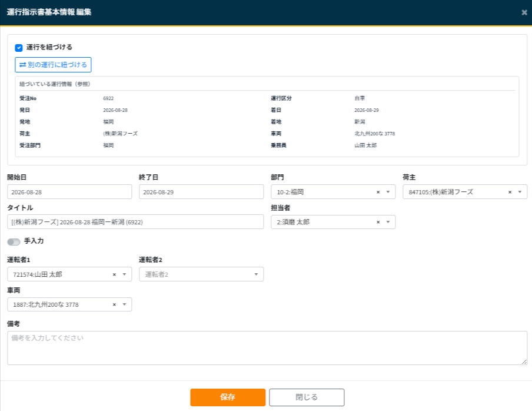The image size is (532, 411).
Task: Click the 荷主 reference value (株)新潟フーズ
Action: point(120,134)
